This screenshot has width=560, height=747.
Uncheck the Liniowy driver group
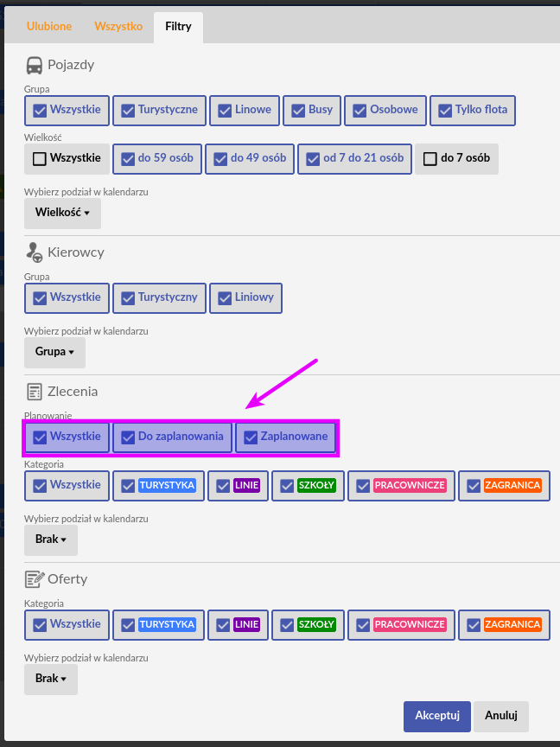tap(245, 297)
